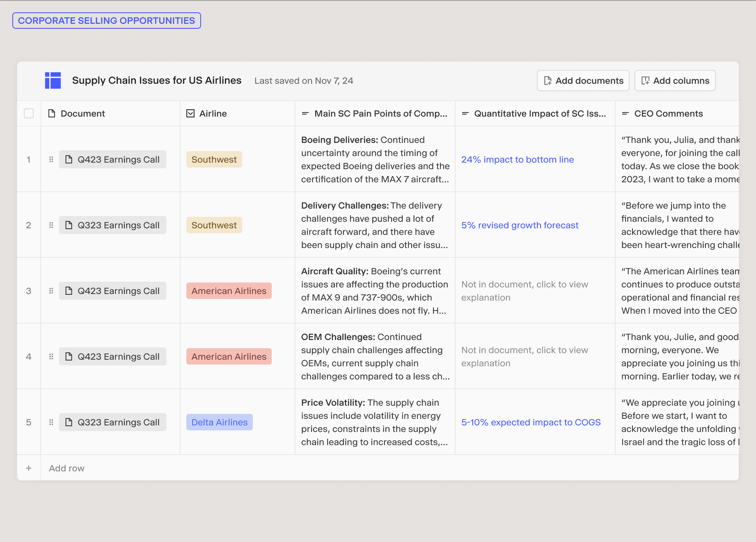Click the drag handle on row 5
Viewport: 756px width, 542px height.
[51, 422]
